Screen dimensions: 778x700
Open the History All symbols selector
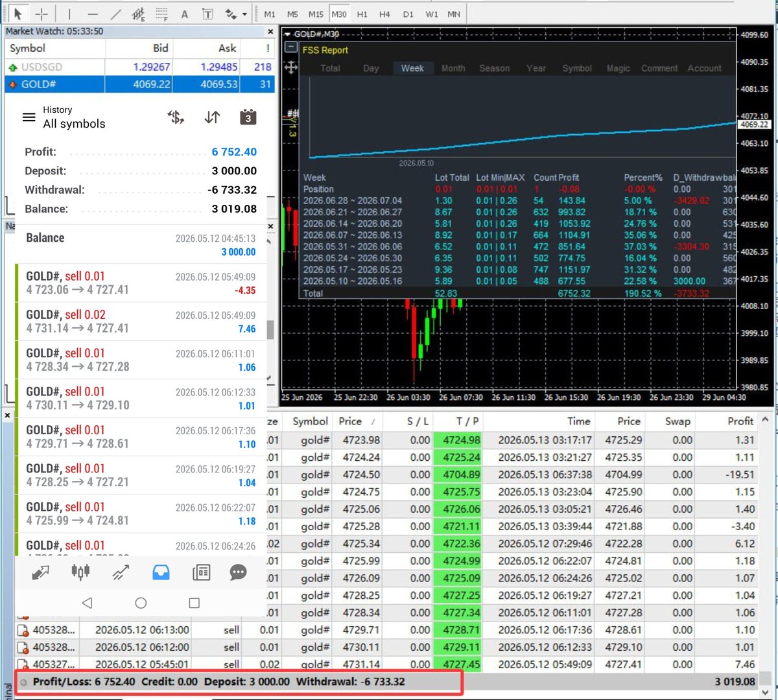pyautogui.click(x=74, y=117)
